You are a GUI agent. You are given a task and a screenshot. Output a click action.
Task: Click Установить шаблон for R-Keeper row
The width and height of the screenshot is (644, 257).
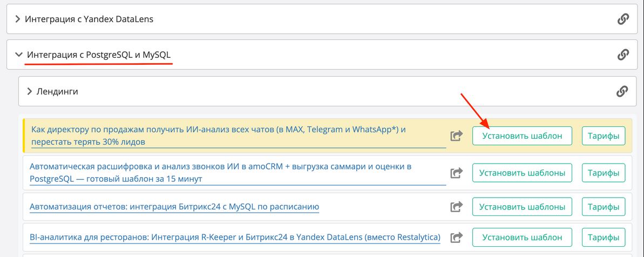[x=522, y=237]
